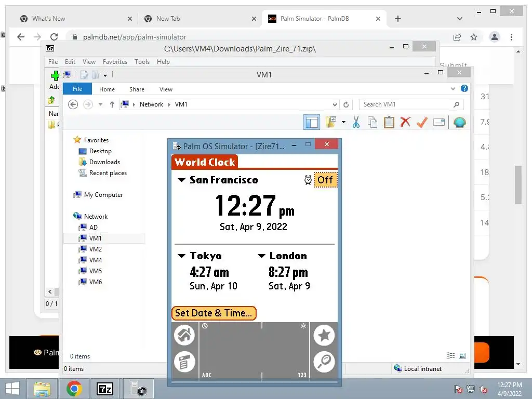The width and height of the screenshot is (532, 399).
Task: Open the dropdown arrow next to folder options icon
Action: click(343, 122)
